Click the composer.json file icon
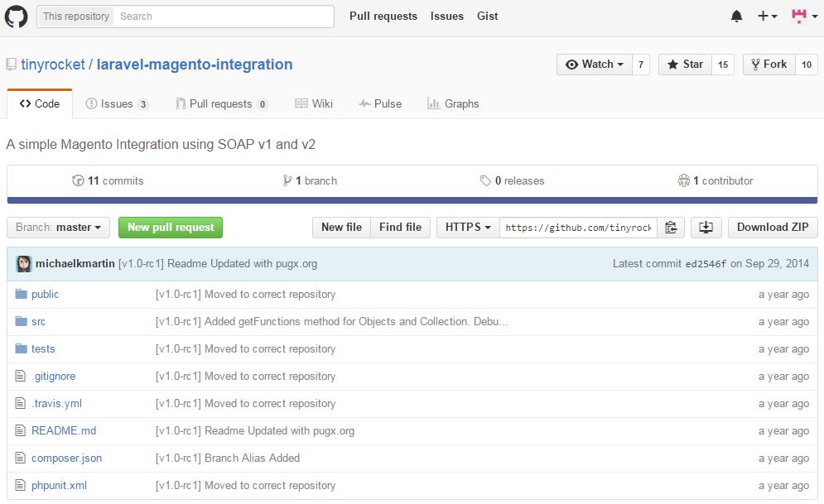Viewport: 824px width, 504px height. [x=21, y=458]
